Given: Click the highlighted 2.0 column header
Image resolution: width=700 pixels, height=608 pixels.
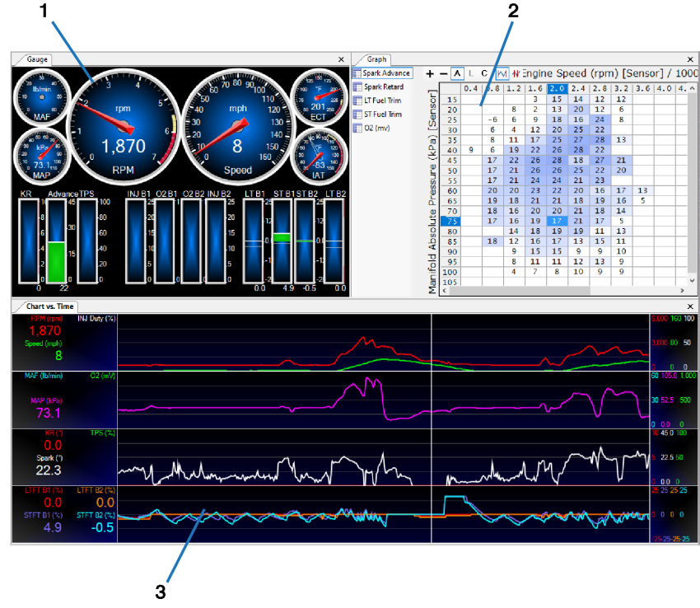Looking at the screenshot, I should [557, 88].
